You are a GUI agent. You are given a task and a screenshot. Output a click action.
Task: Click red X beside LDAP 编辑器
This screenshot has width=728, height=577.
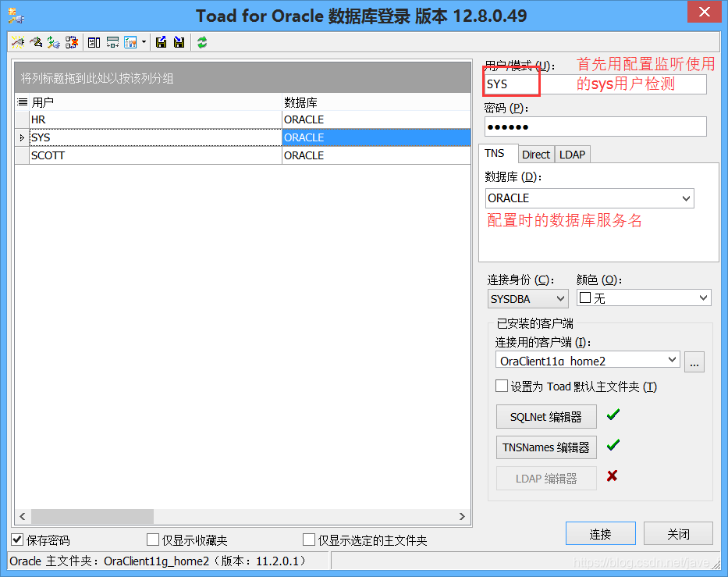[612, 475]
